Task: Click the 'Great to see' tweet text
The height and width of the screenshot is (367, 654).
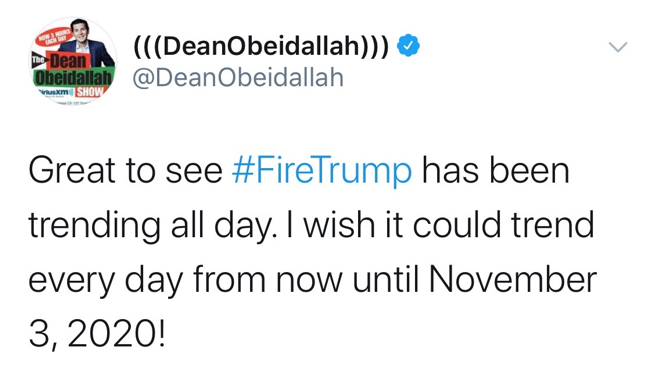Action: (x=126, y=171)
